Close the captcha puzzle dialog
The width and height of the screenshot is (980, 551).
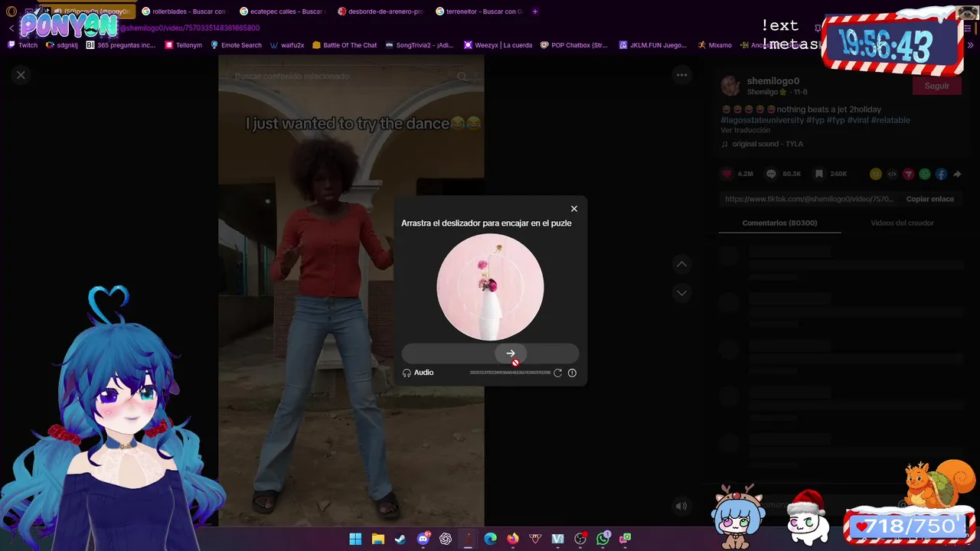point(573,209)
